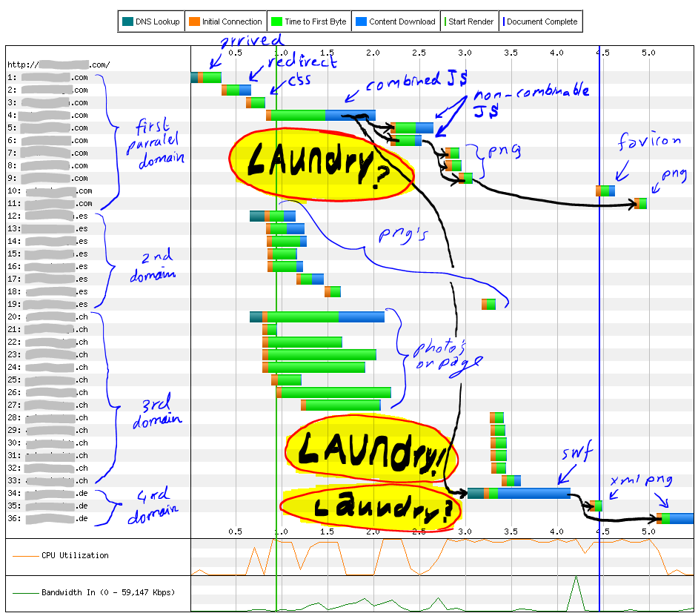Image resolution: width=698 pixels, height=616 pixels.
Task: Click the waterfall bar for request 33
Action: 511,480
